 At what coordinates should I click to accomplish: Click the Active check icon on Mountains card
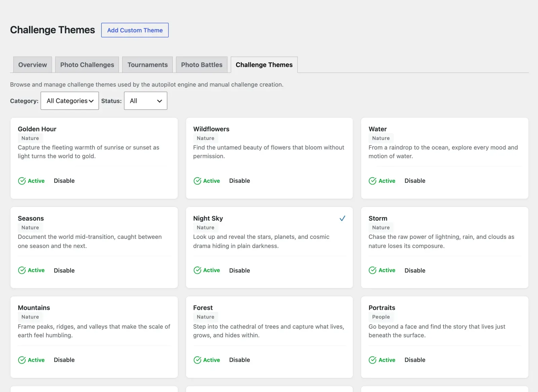coord(22,360)
